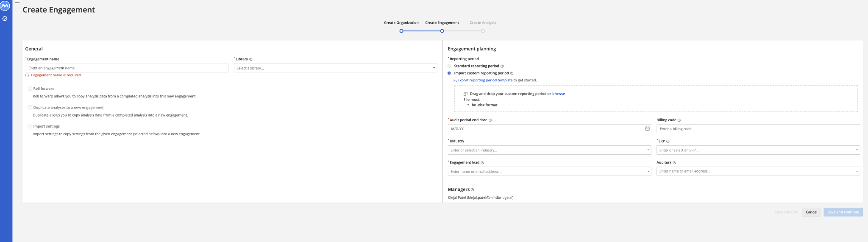Click the Create Organization progress circle
This screenshot has height=242, width=868.
[x=401, y=31]
